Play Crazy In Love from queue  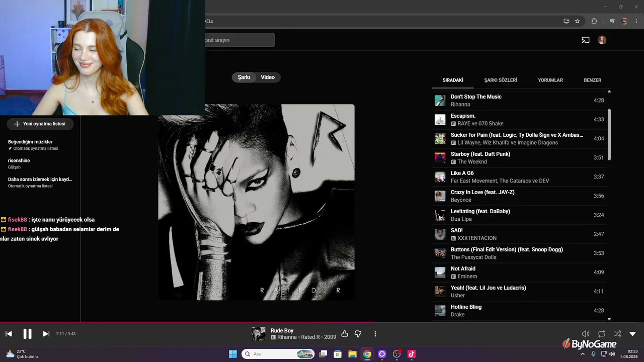tap(519, 196)
